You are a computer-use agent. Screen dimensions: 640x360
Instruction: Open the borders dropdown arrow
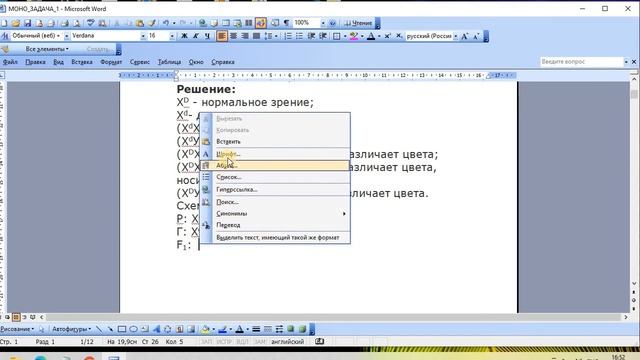coord(345,36)
